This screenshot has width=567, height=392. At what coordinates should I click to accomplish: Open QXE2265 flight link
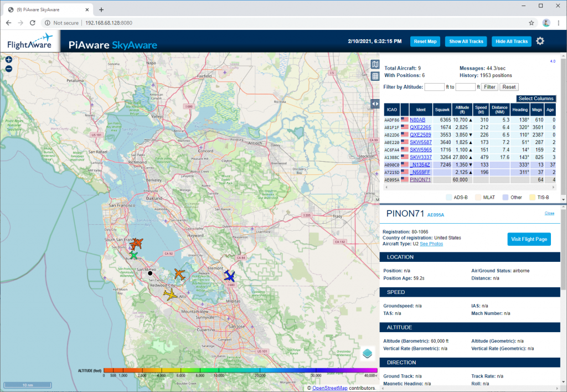(420, 127)
